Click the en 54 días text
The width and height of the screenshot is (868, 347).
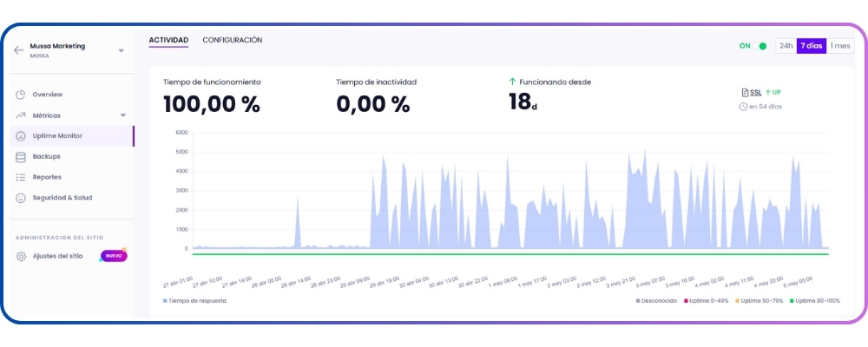click(x=766, y=106)
